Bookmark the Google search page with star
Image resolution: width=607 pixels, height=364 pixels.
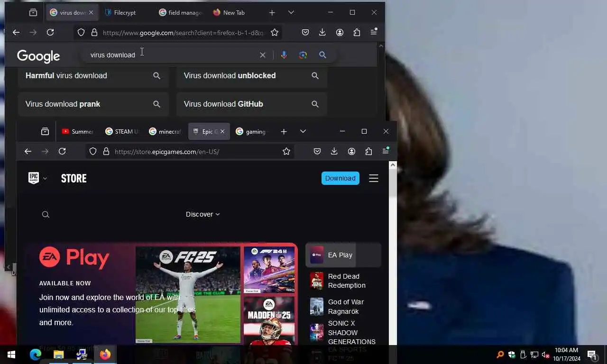[x=275, y=32]
